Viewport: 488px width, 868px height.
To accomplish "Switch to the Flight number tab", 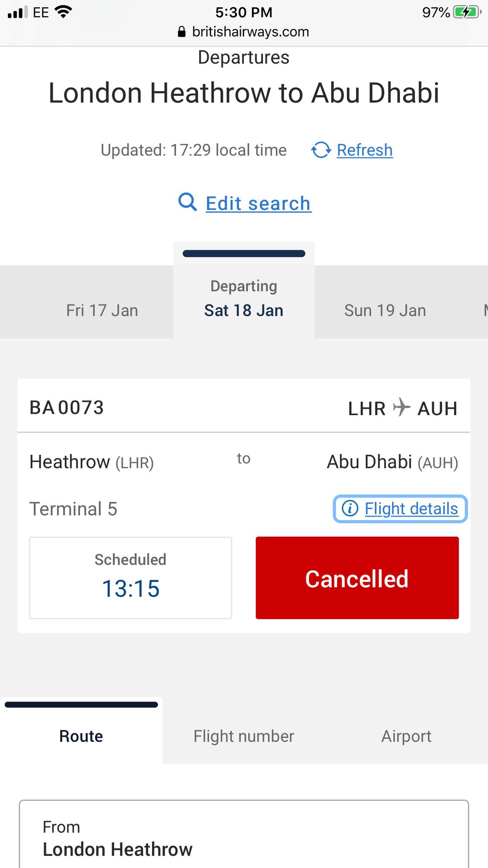I will 244,736.
